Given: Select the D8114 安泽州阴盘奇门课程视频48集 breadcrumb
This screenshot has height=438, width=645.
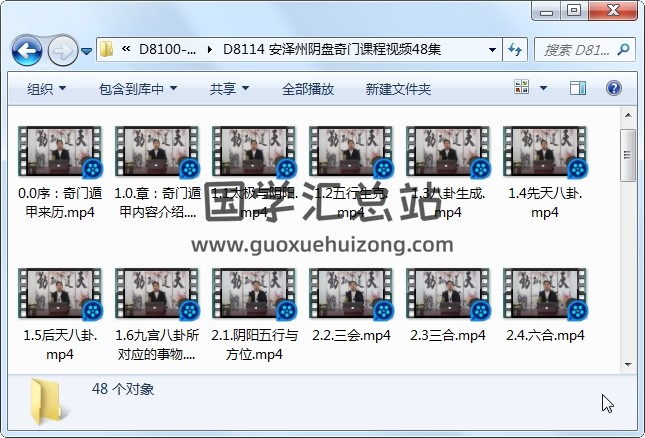Looking at the screenshot, I should tap(332, 49).
